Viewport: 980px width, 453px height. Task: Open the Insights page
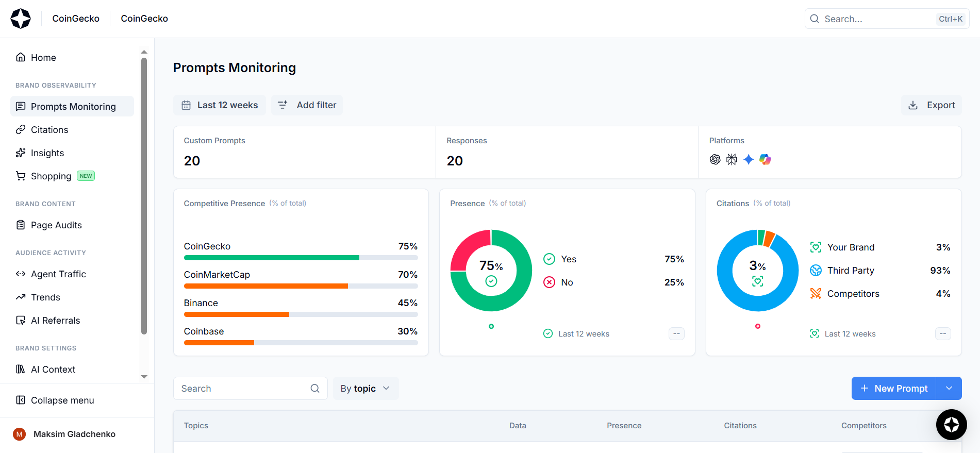pos(72,153)
